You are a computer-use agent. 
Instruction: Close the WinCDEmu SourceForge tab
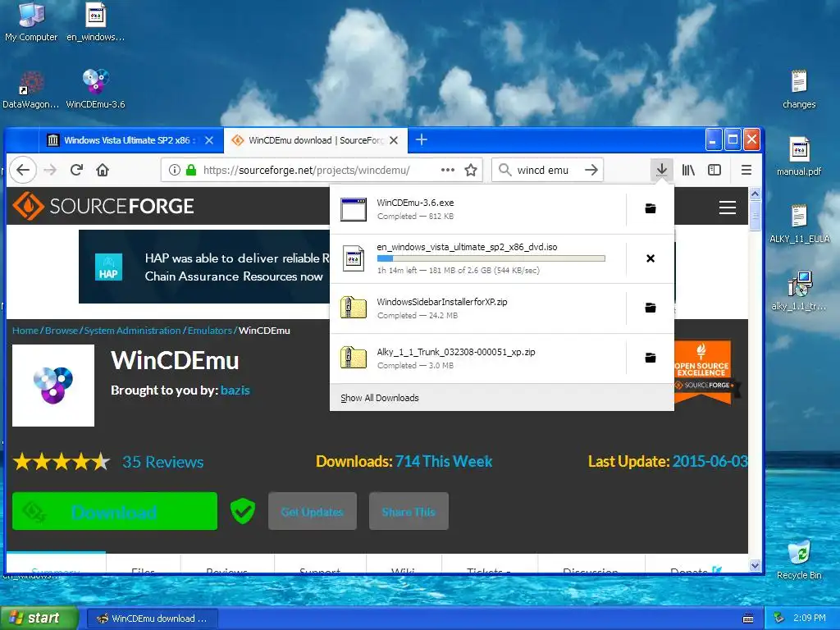pyautogui.click(x=394, y=140)
